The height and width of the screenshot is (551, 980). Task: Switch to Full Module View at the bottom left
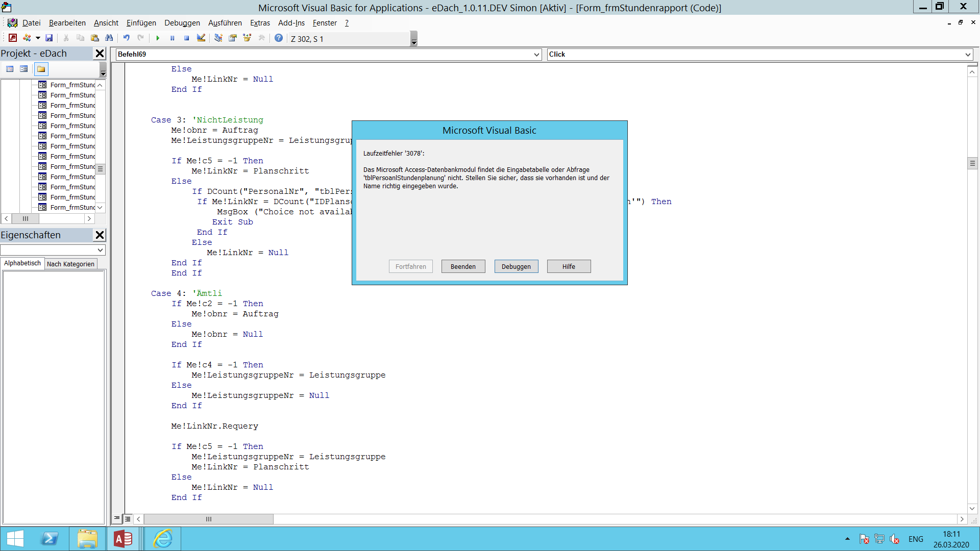128,519
